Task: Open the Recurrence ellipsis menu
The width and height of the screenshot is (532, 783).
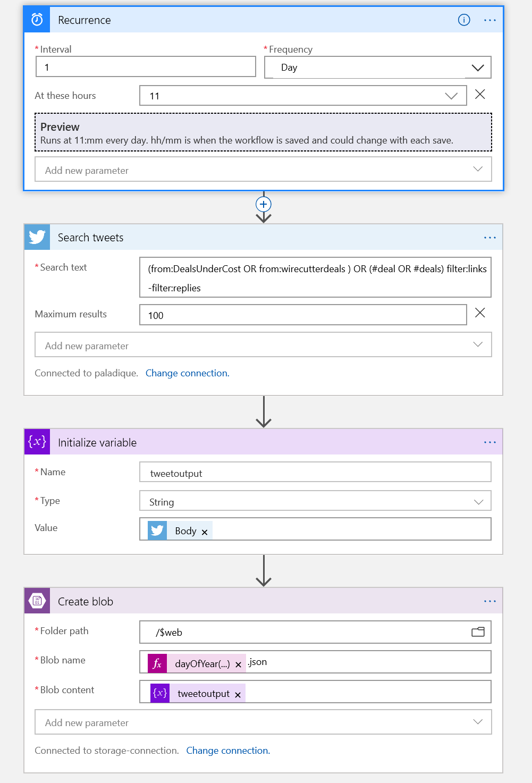Action: tap(489, 20)
